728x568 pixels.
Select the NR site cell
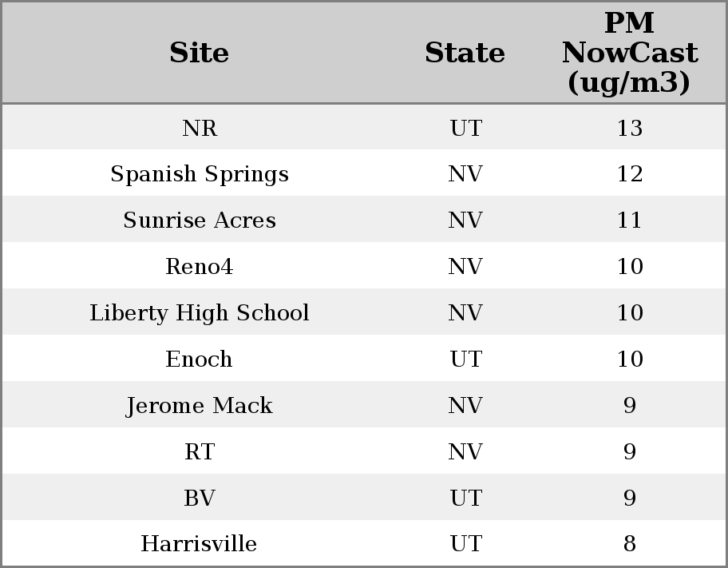click(x=199, y=128)
